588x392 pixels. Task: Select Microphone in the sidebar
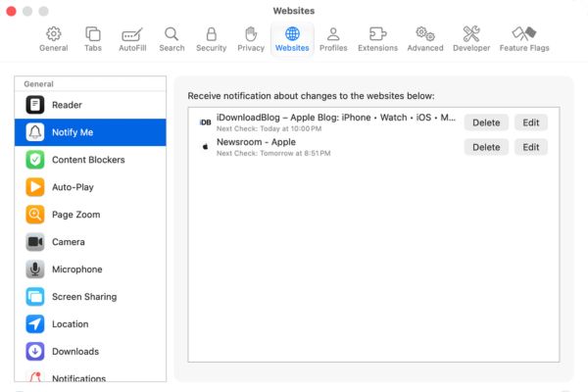pos(90,269)
